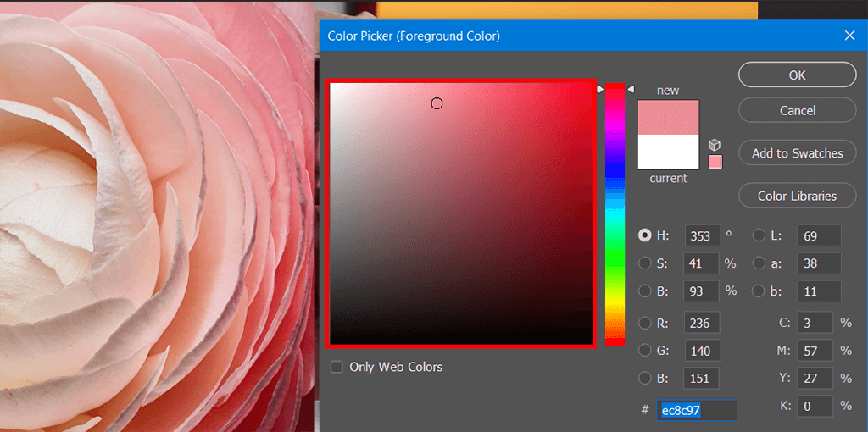Viewport: 868px width, 432px height.
Task: Close the Color Picker dialog
Action: 850,36
